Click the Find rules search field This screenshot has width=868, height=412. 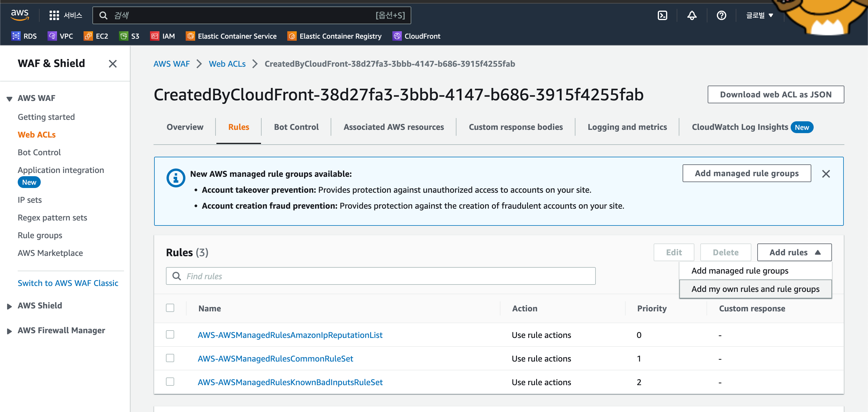pos(381,276)
